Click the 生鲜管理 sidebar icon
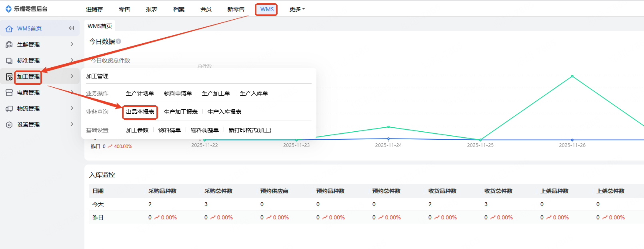644x249 pixels. 9,44
